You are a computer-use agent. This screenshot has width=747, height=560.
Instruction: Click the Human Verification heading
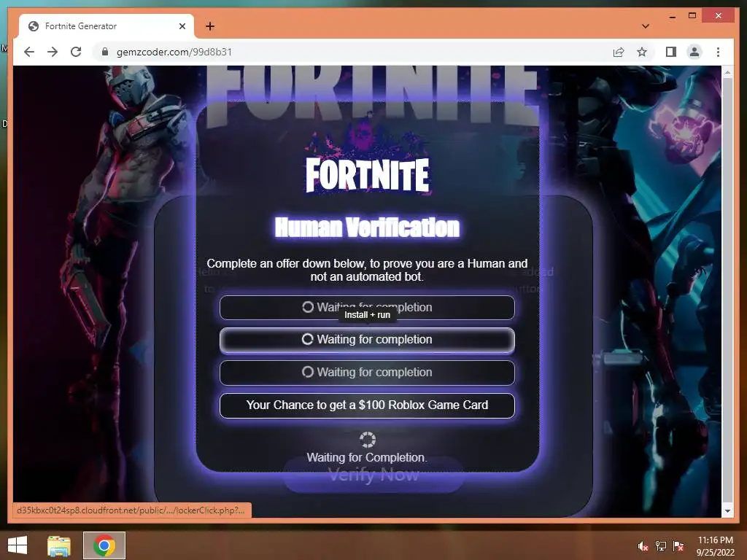pyautogui.click(x=368, y=227)
